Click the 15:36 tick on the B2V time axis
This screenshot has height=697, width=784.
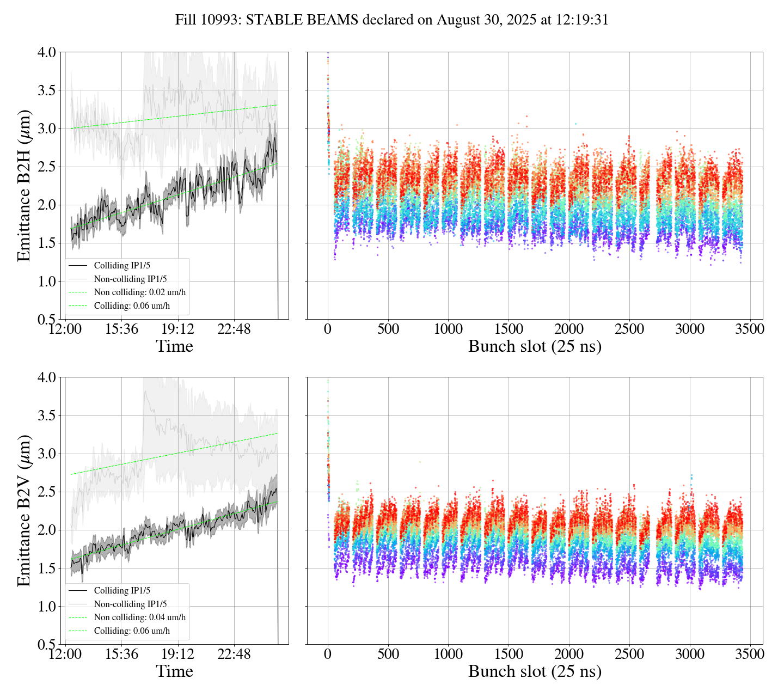[121, 654]
